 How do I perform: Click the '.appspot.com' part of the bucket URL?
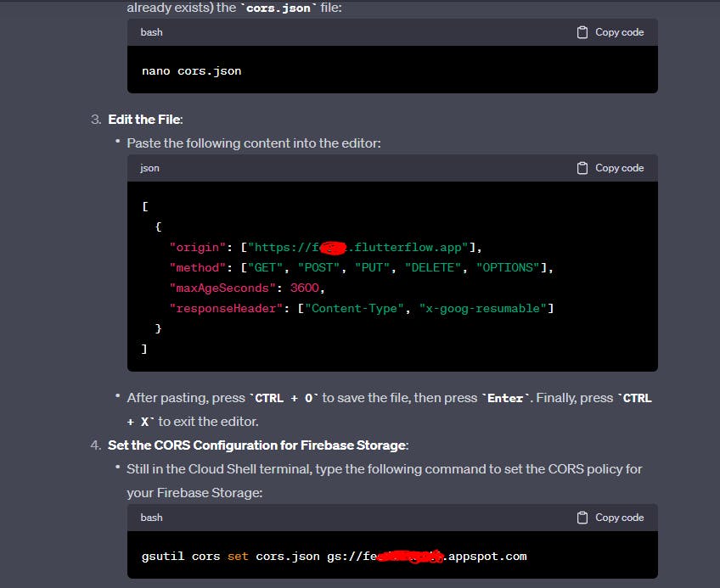(x=485, y=557)
